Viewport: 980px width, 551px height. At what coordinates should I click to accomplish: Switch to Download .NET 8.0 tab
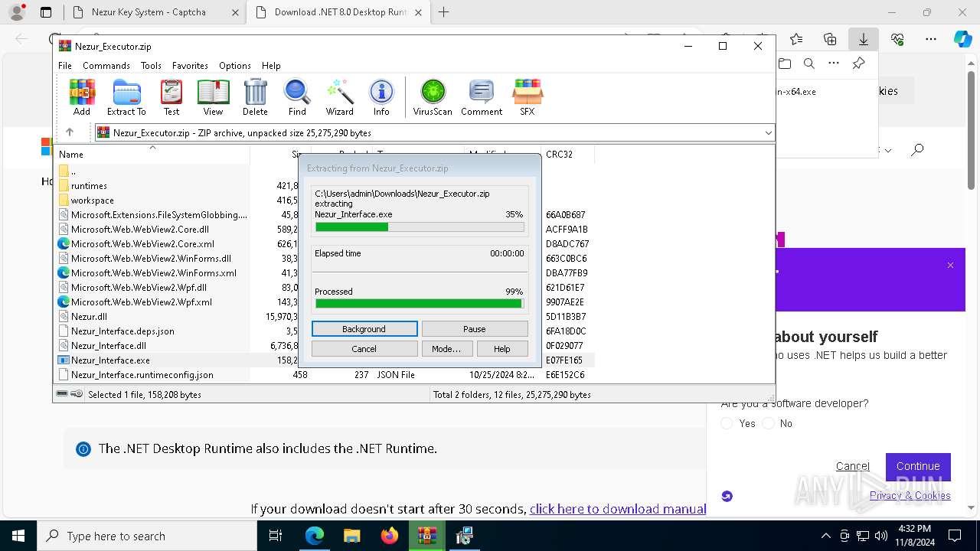tap(338, 12)
